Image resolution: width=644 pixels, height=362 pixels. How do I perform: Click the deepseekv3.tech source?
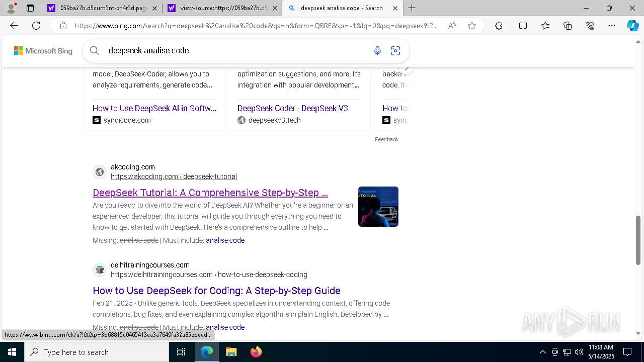click(x=275, y=120)
